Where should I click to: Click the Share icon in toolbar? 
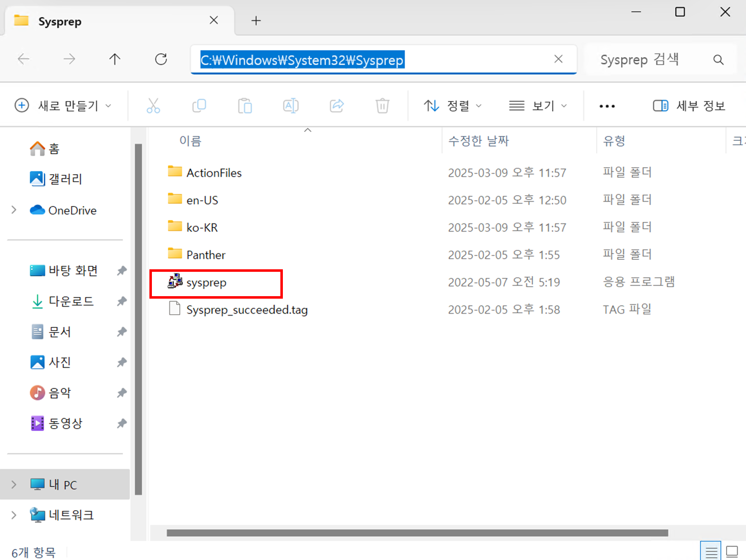point(337,106)
